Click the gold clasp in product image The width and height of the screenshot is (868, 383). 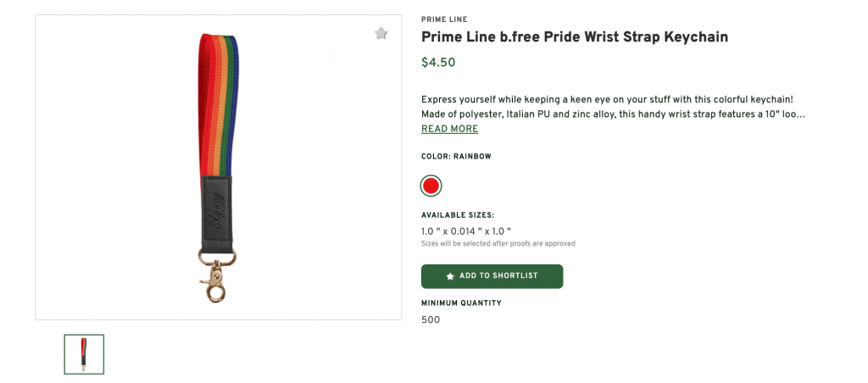[x=212, y=280]
